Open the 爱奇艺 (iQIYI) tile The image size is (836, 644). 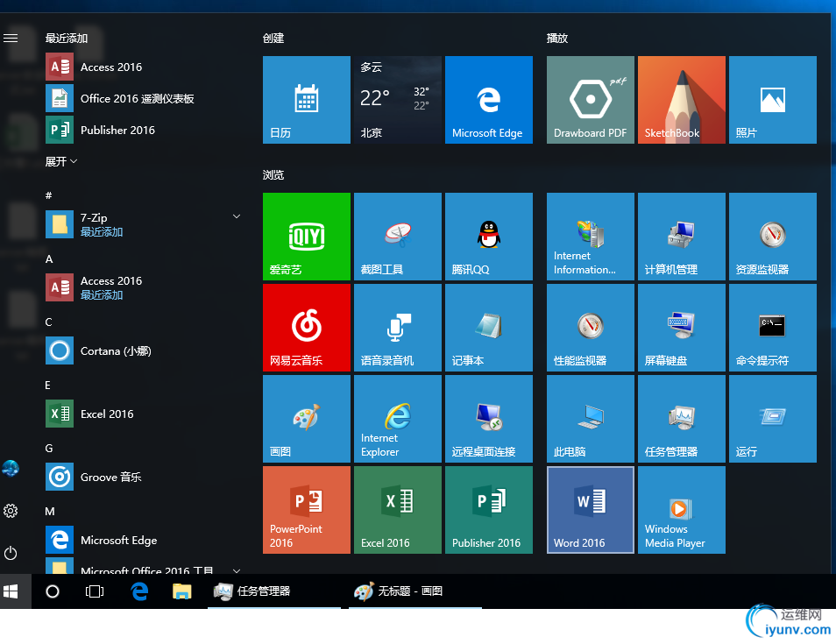(307, 237)
